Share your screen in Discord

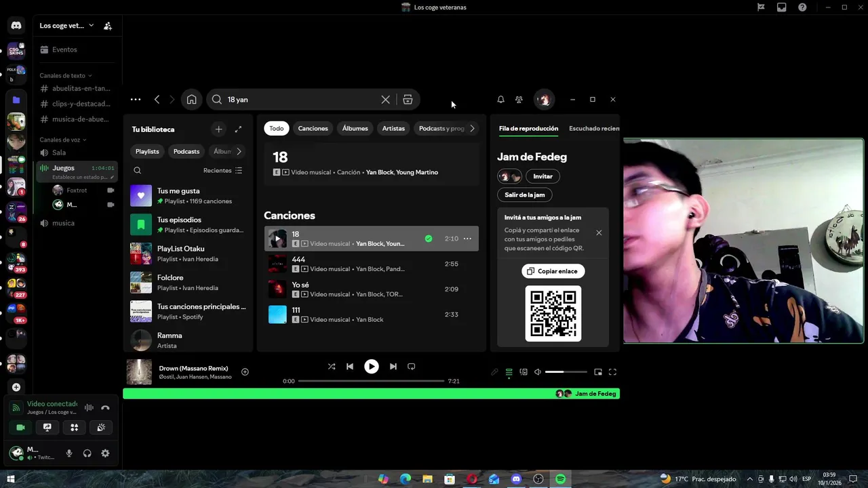pos(47,427)
